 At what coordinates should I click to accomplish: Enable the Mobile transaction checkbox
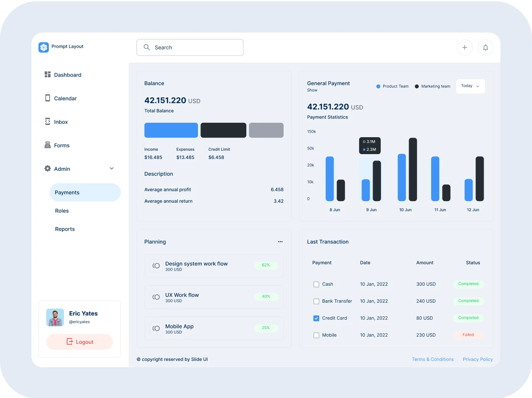316,335
